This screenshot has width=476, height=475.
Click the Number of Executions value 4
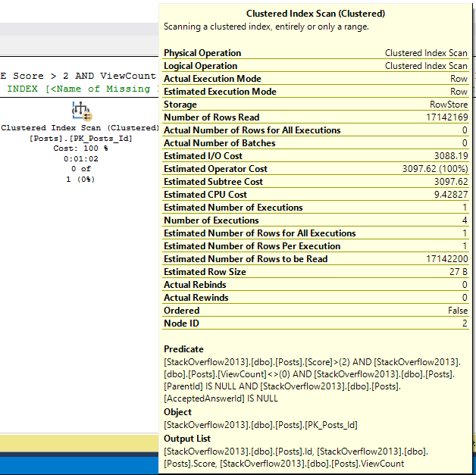(464, 220)
